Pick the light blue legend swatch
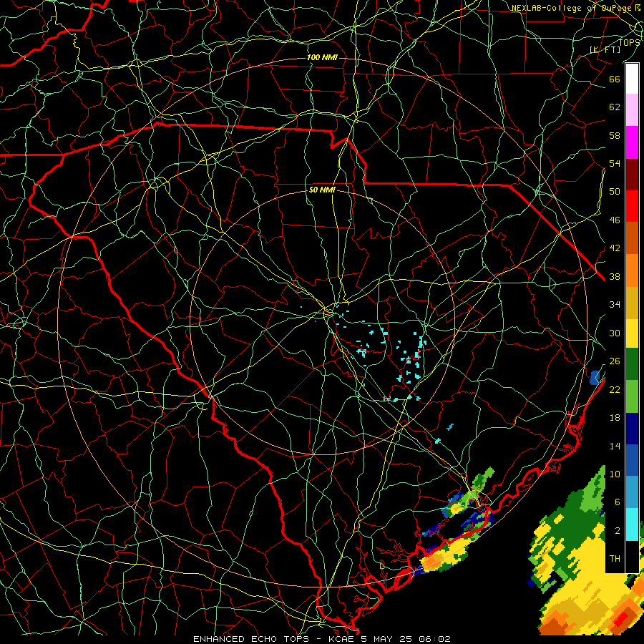The image size is (644, 644). click(x=632, y=492)
